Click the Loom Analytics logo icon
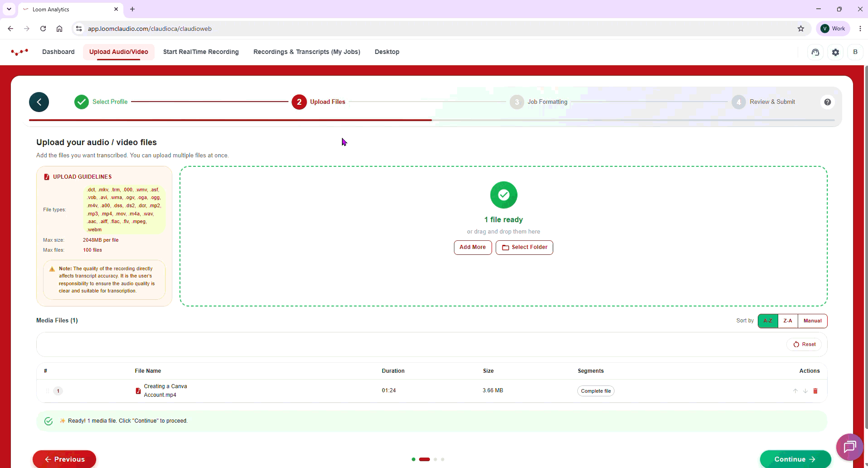The image size is (868, 468). click(x=20, y=52)
